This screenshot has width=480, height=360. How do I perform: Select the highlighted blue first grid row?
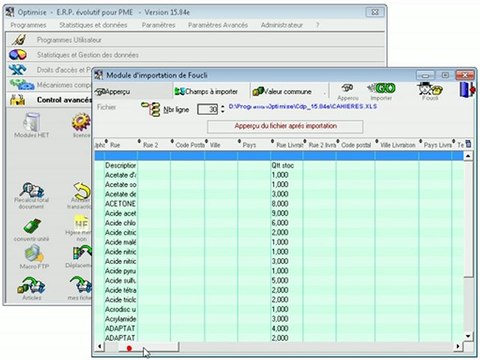(x=279, y=156)
